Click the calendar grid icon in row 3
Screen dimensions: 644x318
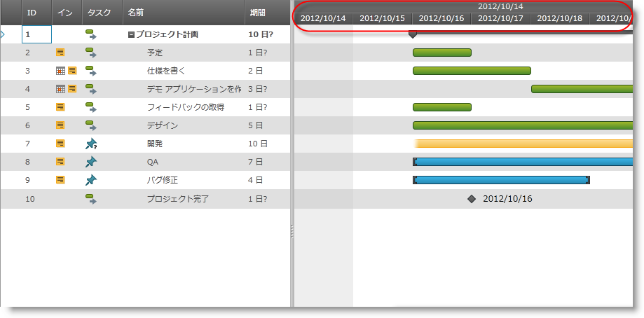pyautogui.click(x=60, y=71)
